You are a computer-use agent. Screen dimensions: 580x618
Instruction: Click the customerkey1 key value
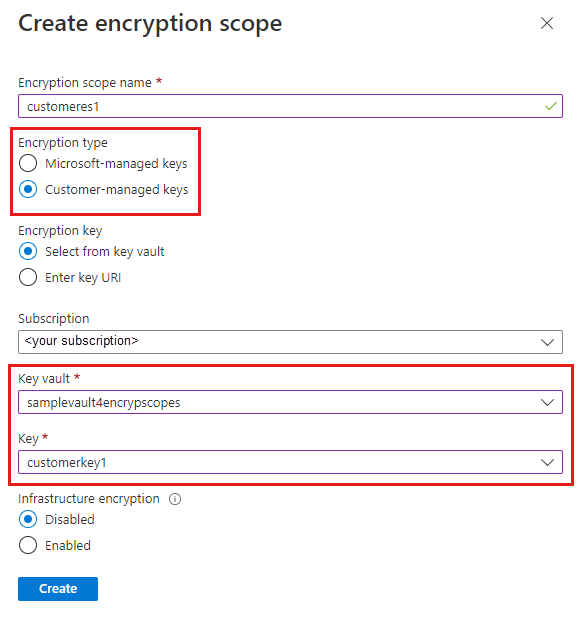click(67, 462)
